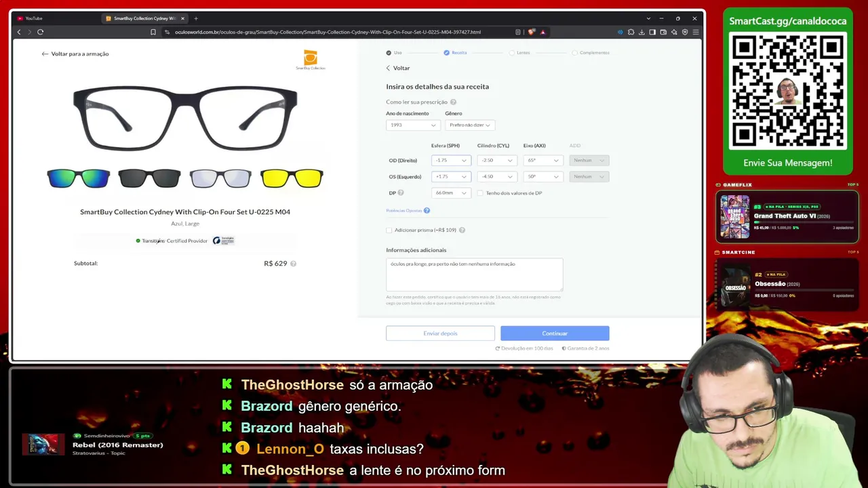Click the subtotal info icon near R$ 629
The height and width of the screenshot is (488, 868).
(x=293, y=264)
